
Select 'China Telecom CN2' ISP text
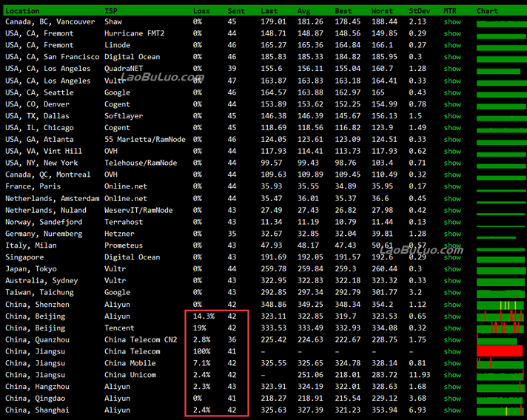[141, 340]
